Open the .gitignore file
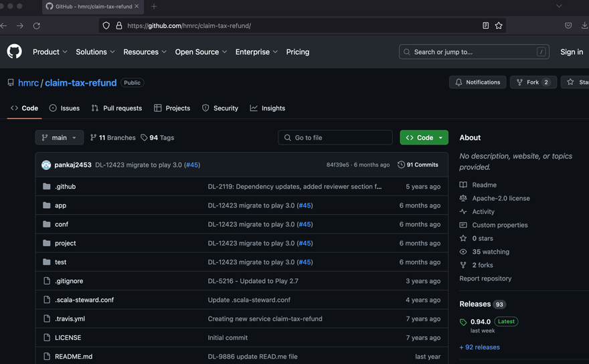 (x=69, y=281)
